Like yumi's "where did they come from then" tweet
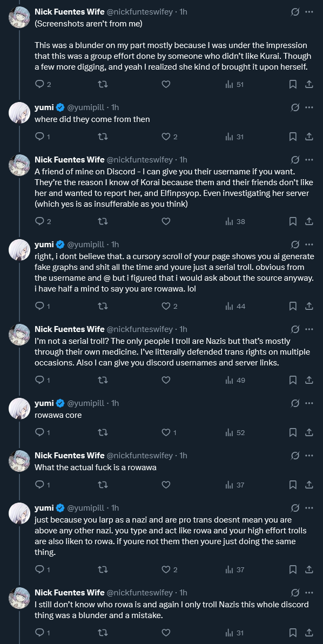Viewport: 323px width, 644px height. pos(169,137)
